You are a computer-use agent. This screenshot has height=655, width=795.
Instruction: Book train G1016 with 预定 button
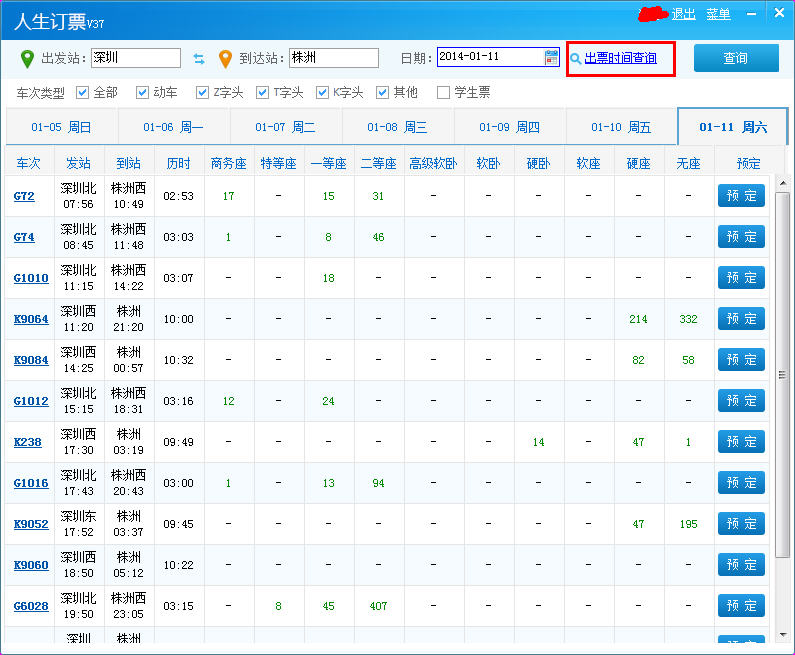pos(741,483)
